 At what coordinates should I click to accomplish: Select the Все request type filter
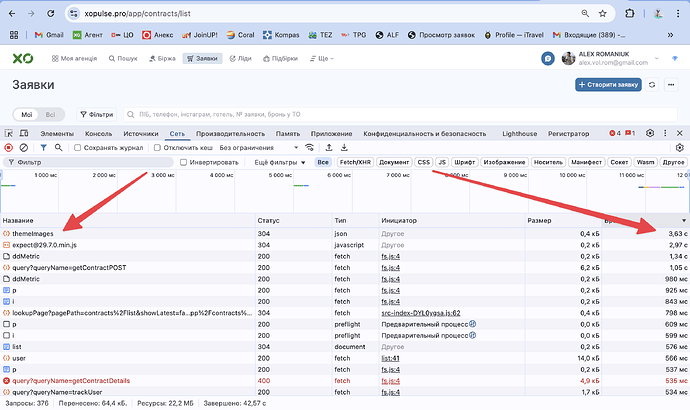coord(323,162)
